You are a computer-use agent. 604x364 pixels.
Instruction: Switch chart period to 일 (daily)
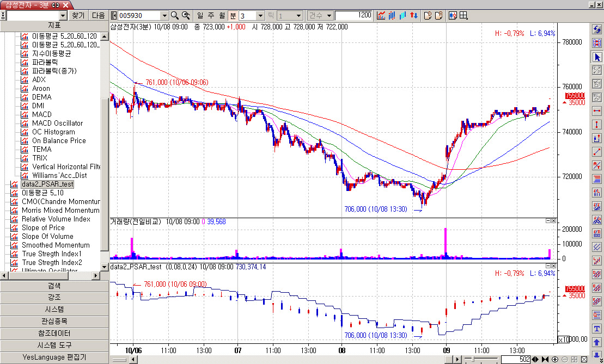200,16
